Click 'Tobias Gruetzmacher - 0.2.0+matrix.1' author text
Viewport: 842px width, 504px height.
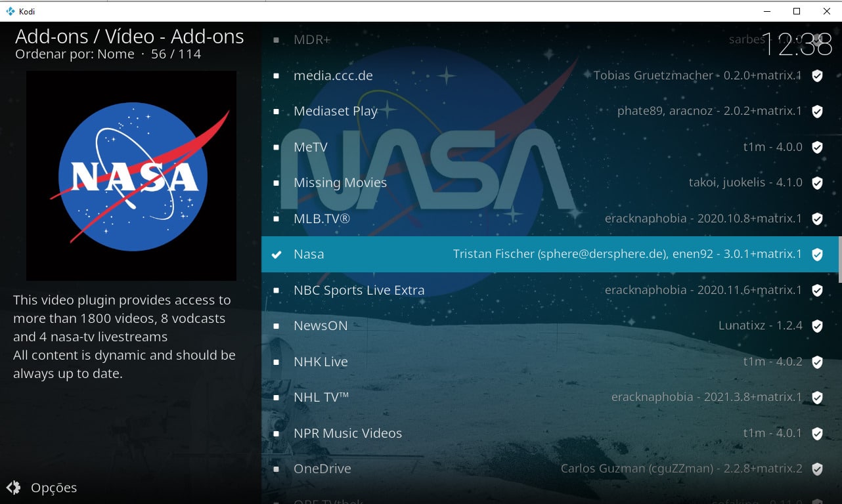tap(698, 75)
